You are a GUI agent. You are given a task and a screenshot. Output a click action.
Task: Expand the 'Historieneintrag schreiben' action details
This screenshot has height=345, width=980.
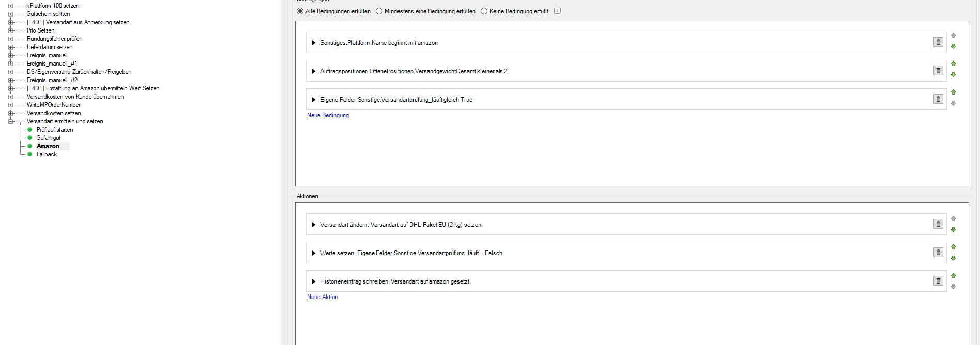[313, 281]
